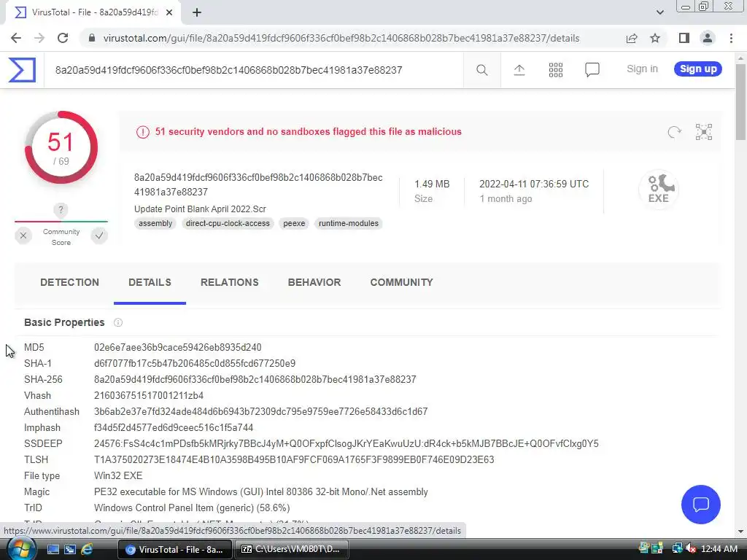
Task: Click the VirusTotal logo icon
Action: [x=22, y=70]
